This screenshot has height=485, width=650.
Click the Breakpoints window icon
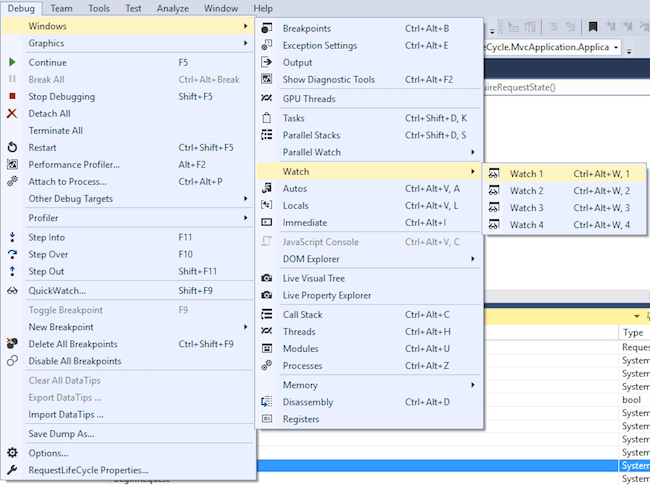click(267, 28)
